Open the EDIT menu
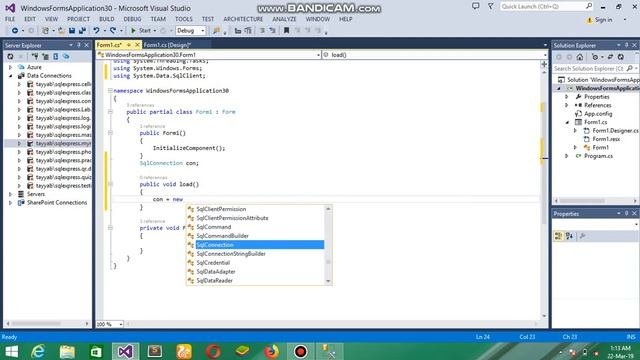Viewport: 640px width, 360px height. (30, 19)
